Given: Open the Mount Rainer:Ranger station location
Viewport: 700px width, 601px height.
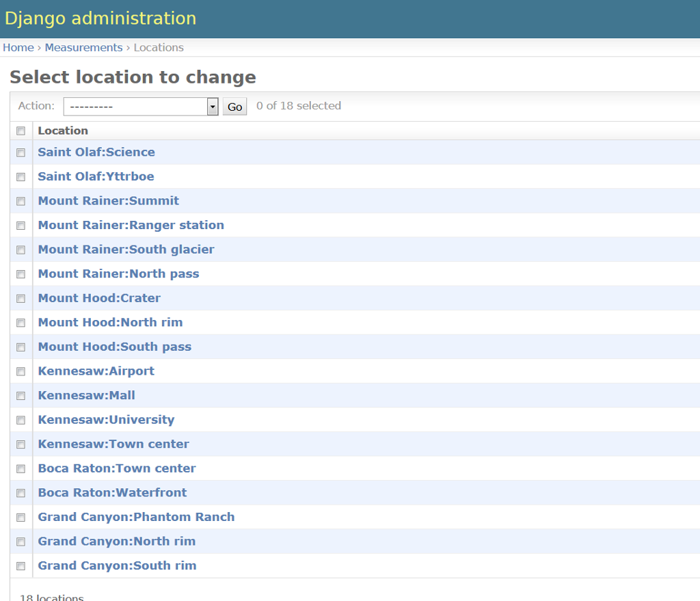Looking at the screenshot, I should point(131,225).
